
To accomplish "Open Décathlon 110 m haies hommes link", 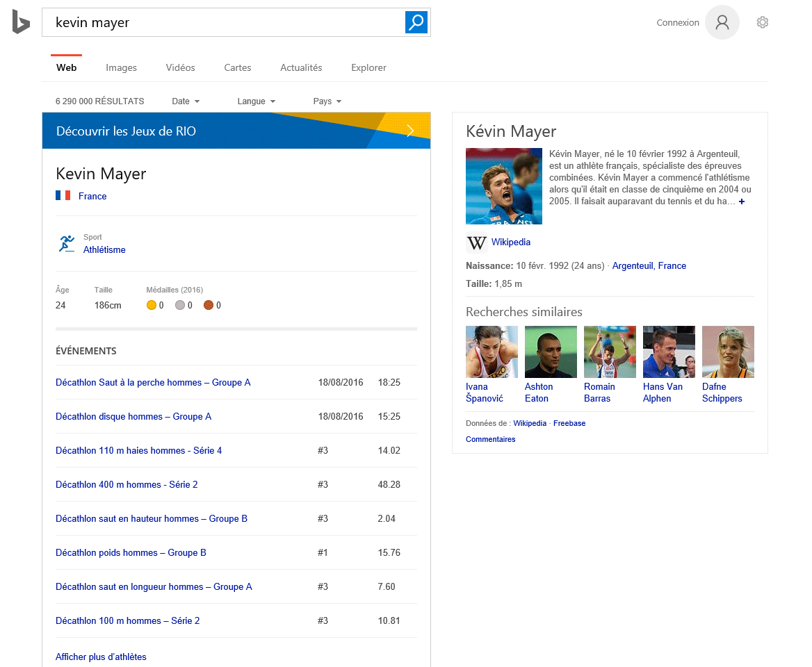I will point(138,451).
